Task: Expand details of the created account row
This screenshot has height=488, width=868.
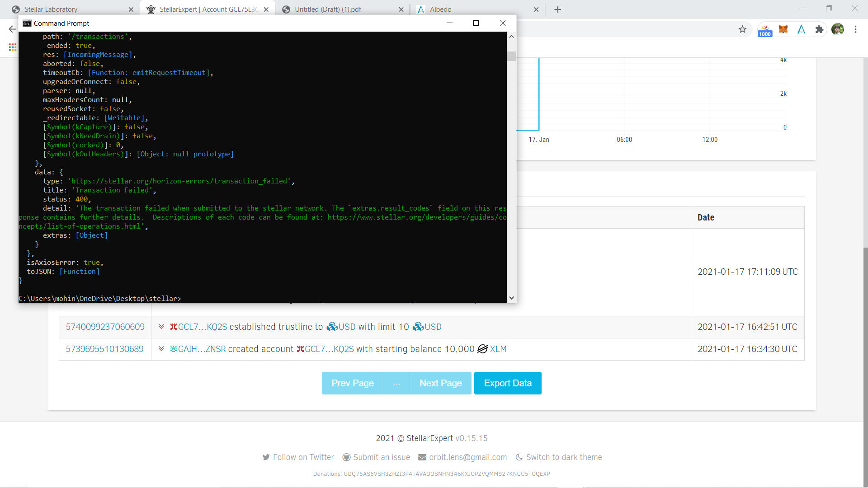Action: [x=161, y=349]
